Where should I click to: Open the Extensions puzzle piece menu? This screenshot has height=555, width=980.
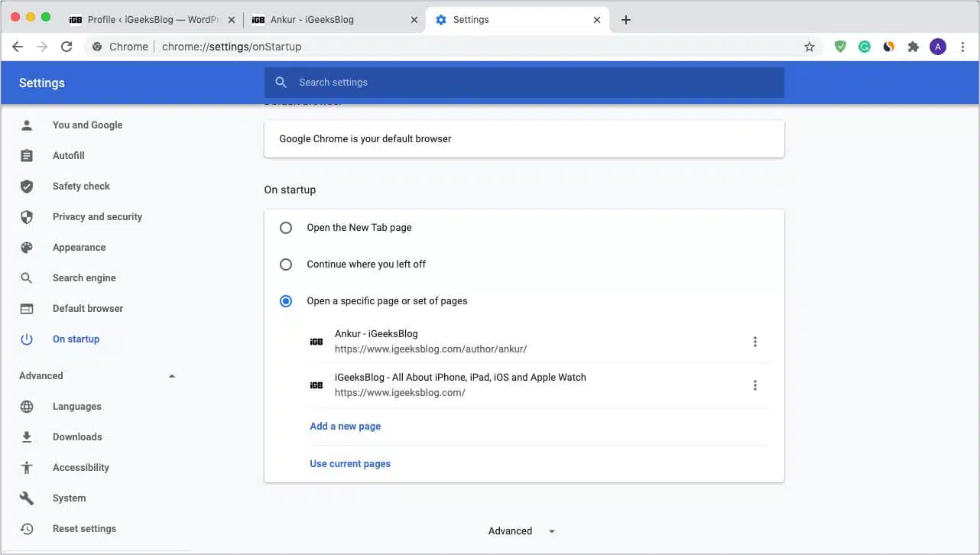pos(913,46)
